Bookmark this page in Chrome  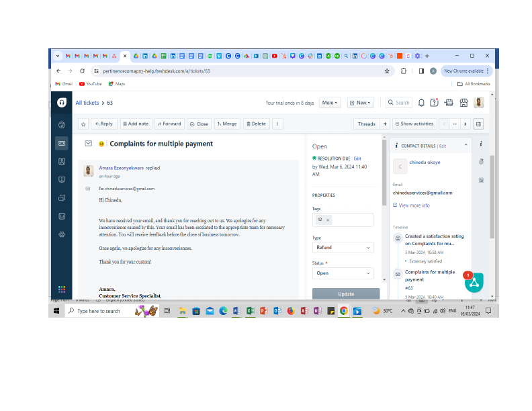click(387, 71)
